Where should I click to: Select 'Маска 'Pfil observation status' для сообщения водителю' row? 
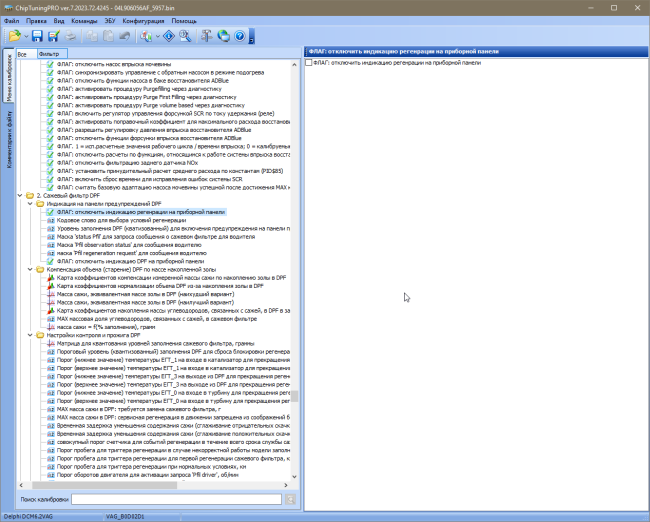point(129,245)
